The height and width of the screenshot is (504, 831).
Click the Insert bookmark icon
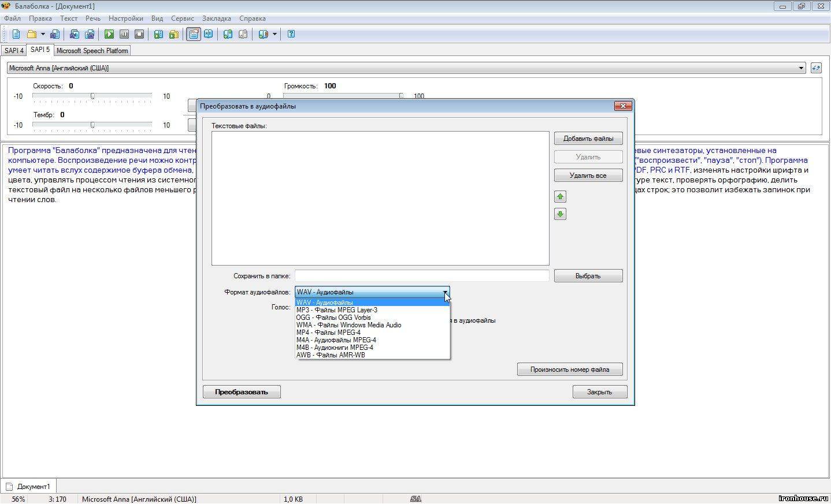click(228, 34)
